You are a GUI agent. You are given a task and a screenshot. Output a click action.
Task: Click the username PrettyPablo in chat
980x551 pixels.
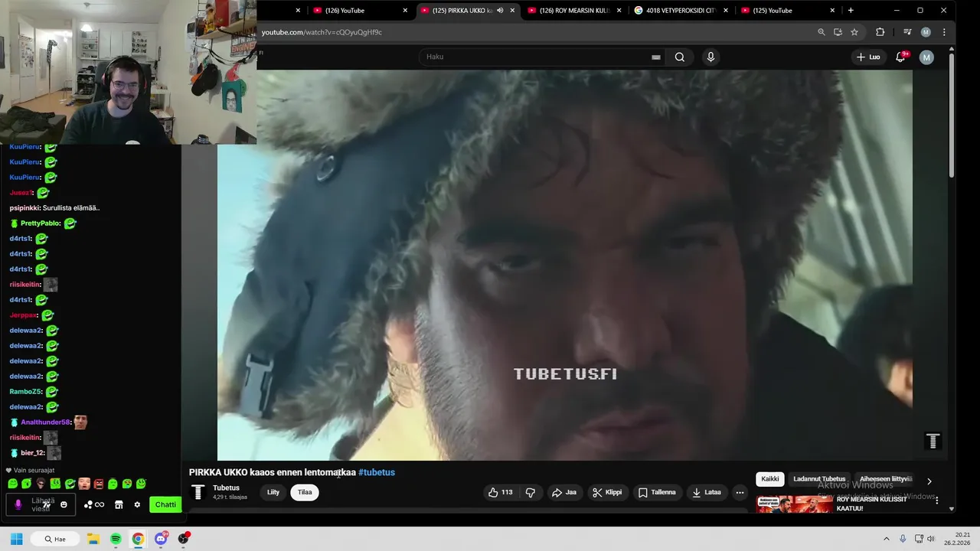(41, 223)
